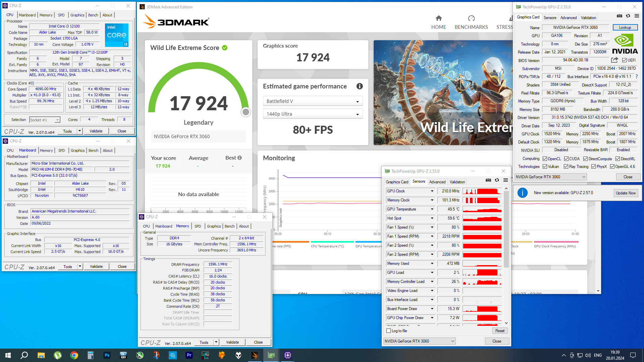The height and width of the screenshot is (362, 644).
Task: Refresh GPU-Z Graphics Card window data
Action: pyautogui.click(x=628, y=16)
